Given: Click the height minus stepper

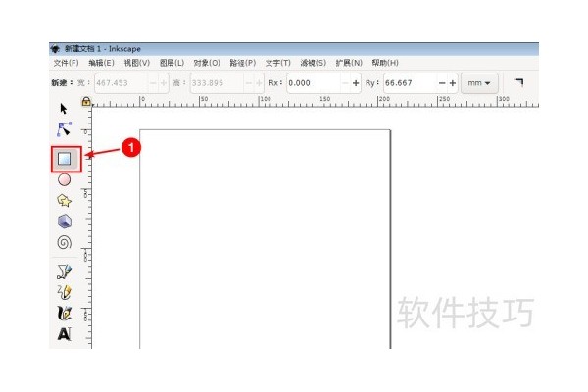Looking at the screenshot, I should click(249, 83).
